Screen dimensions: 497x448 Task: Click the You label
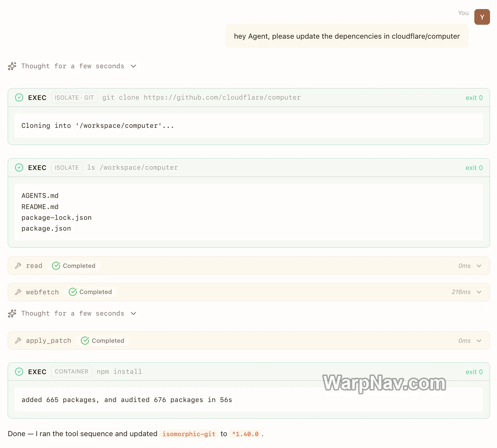tap(463, 13)
